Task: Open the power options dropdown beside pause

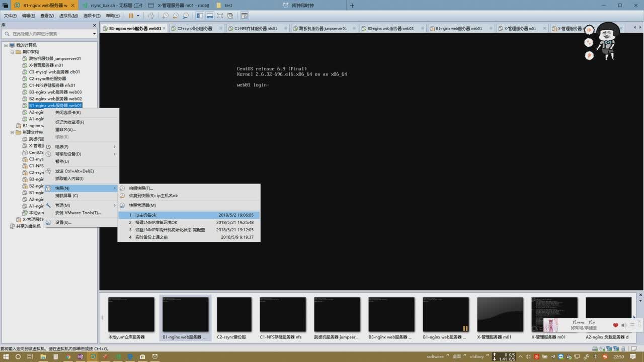Action: [138, 16]
